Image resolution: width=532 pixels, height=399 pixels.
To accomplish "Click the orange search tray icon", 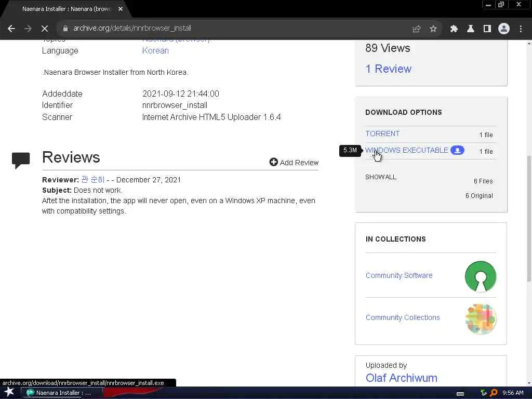I will 494,393.
